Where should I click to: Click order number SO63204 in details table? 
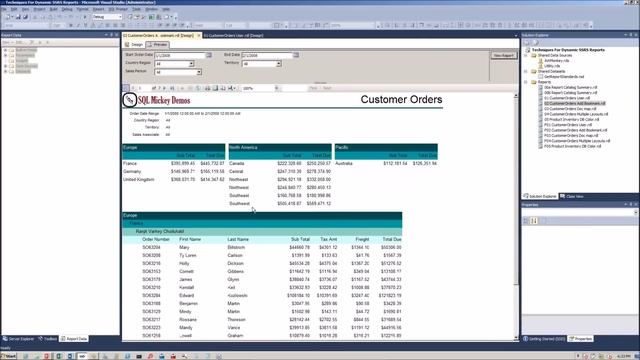pos(151,247)
